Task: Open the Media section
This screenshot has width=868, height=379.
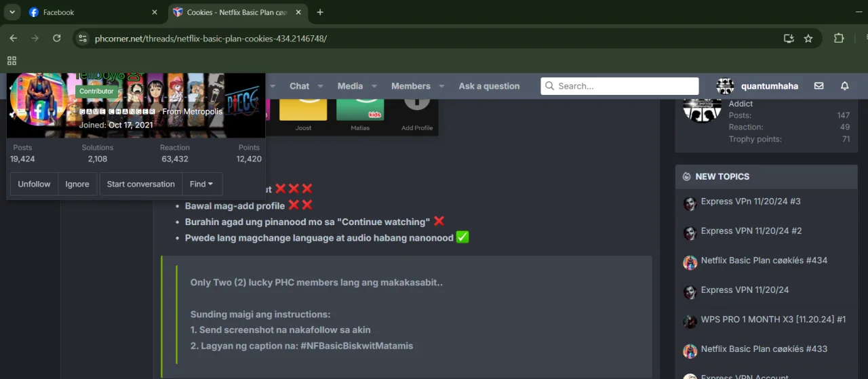Action: [x=350, y=86]
